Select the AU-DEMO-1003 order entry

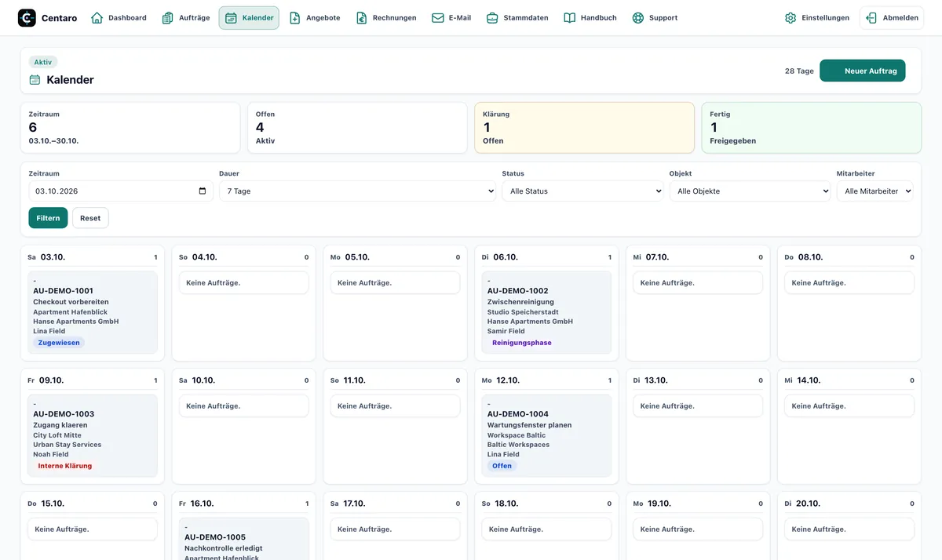(x=93, y=435)
